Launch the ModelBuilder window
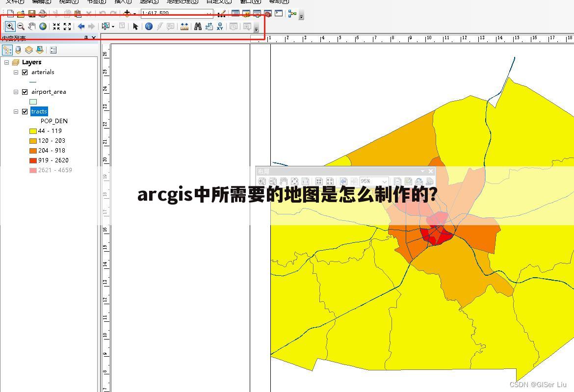 tap(292, 14)
